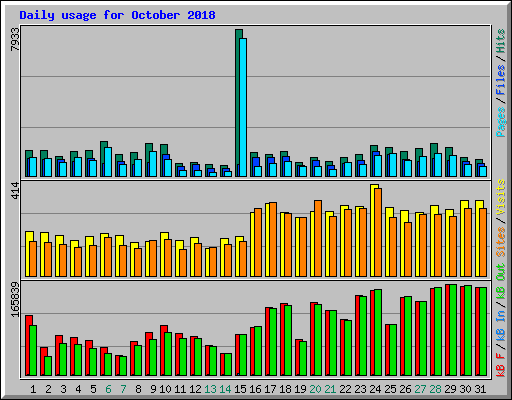This screenshot has height=400, width=512.
Task: Click day label 16 on the x-axis
Action: (255, 389)
